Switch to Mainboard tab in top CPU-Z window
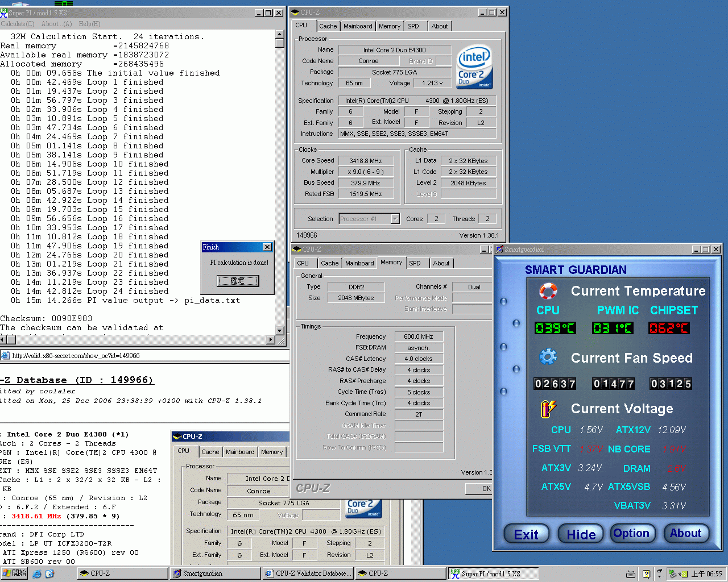Screen dimensions: 728x582 [358, 26]
